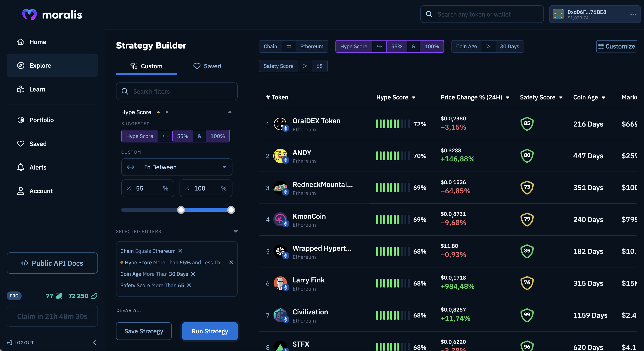Click the RedneckMountai safety shield 73
The height and width of the screenshot is (351, 644).
click(x=527, y=187)
